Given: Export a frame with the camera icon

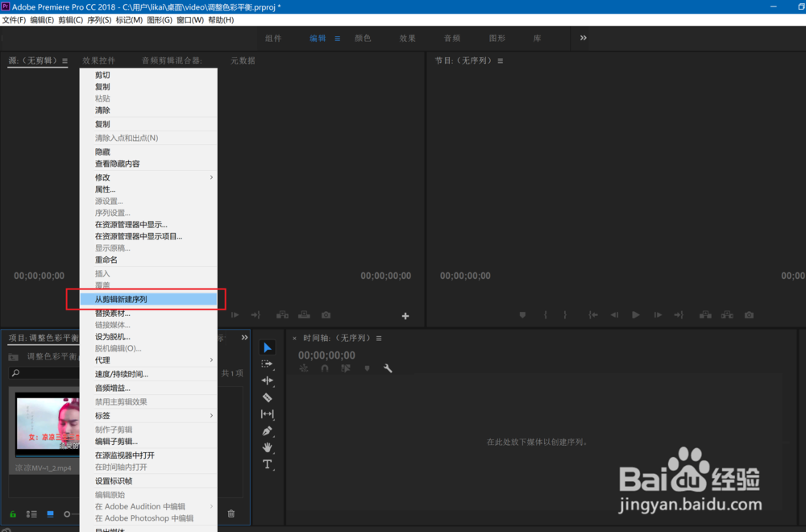Looking at the screenshot, I should (749, 315).
